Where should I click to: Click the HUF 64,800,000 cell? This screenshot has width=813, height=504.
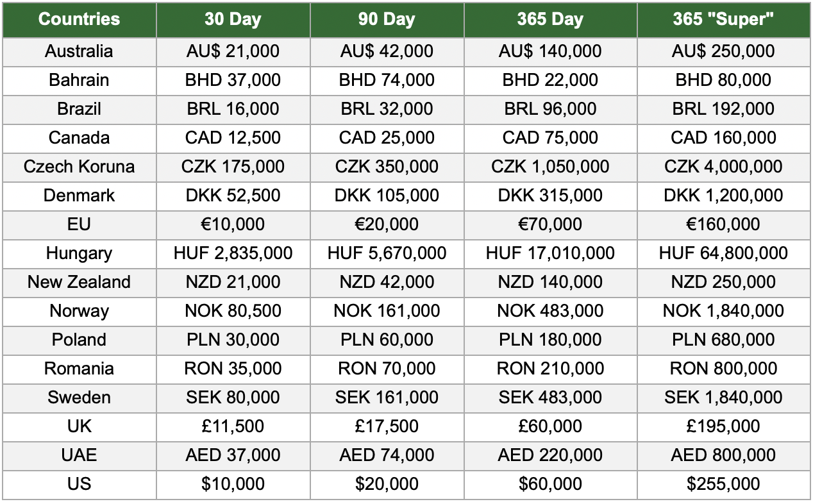723,253
